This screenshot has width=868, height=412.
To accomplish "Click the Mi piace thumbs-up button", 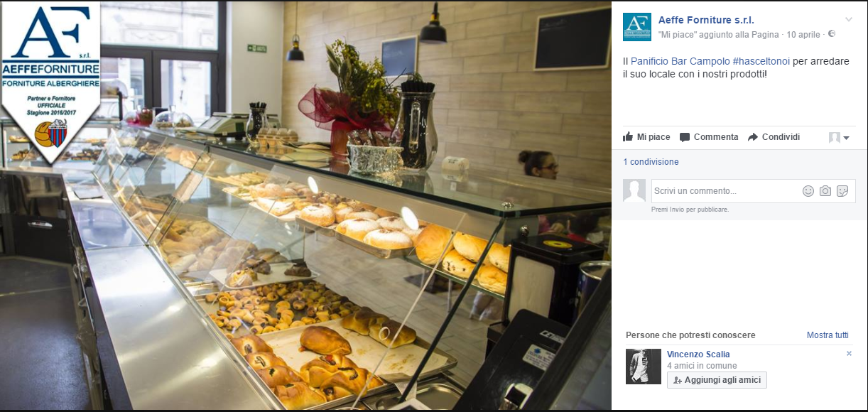I will (x=646, y=137).
